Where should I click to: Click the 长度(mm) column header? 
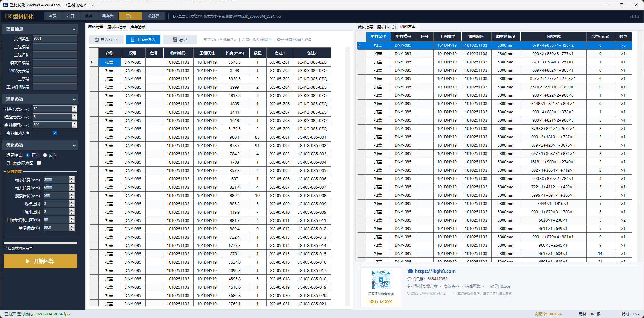[235, 53]
